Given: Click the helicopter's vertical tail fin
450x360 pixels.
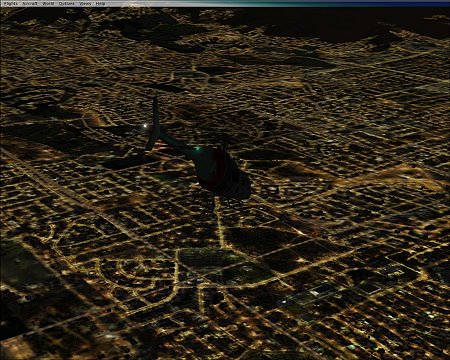Looking at the screenshot, I should [x=153, y=123].
